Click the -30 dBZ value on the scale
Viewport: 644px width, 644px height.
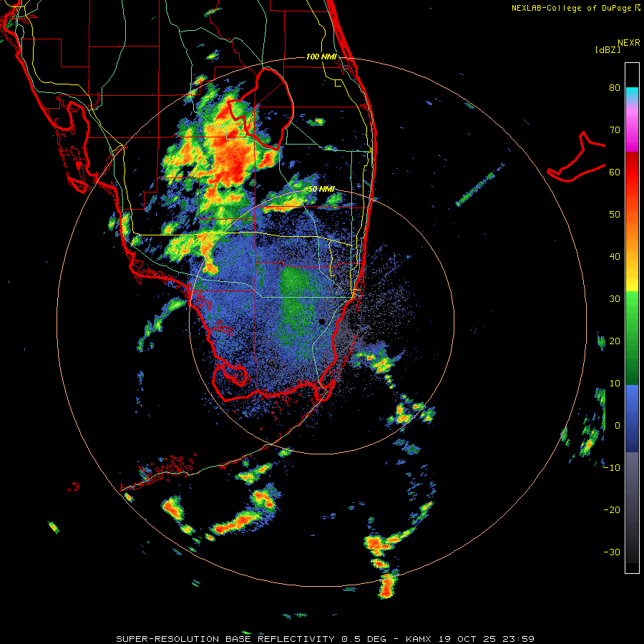pos(612,552)
